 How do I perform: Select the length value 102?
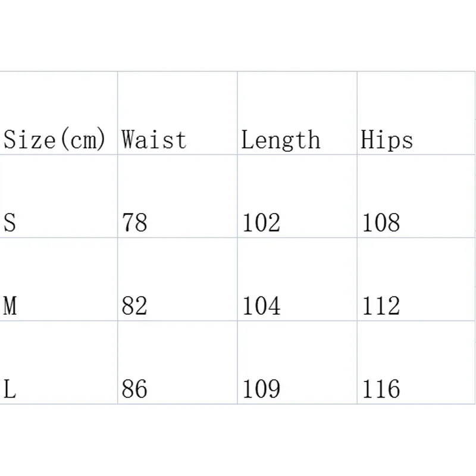pyautogui.click(x=261, y=223)
